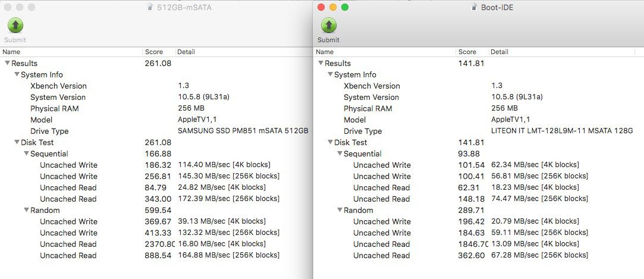
Task: Click the 93.88 Sequential score
Action: pyautogui.click(x=469, y=153)
